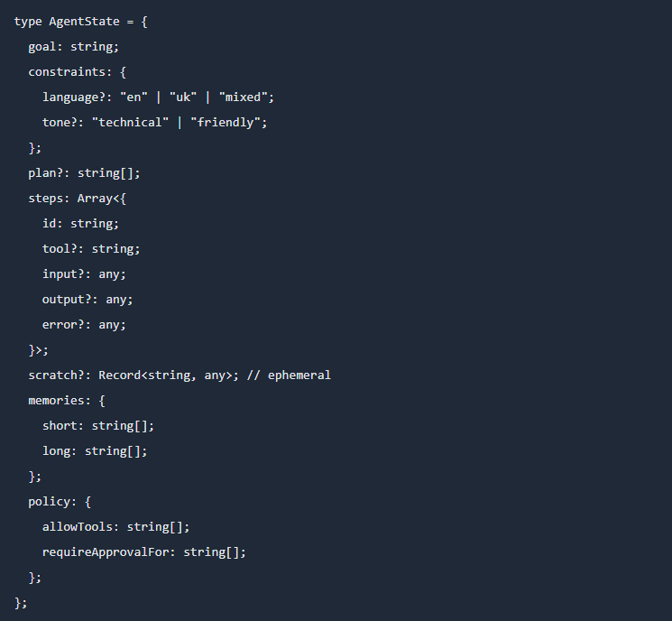Click the id: string line

(x=80, y=223)
